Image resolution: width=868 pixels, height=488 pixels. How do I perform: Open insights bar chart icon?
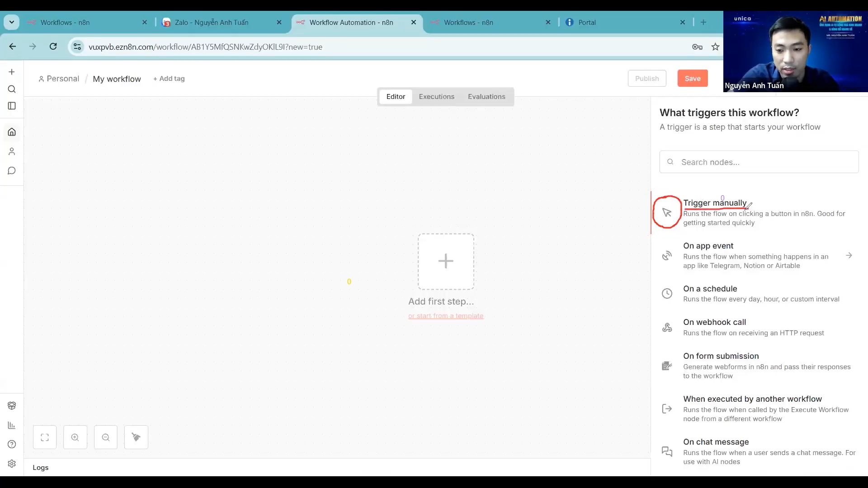[x=12, y=425]
